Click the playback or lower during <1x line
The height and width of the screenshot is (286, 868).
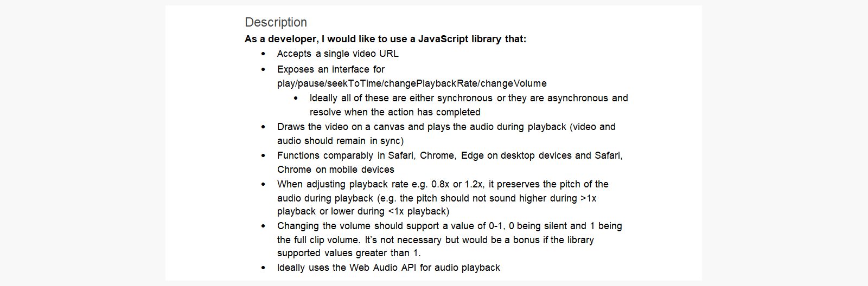[x=363, y=211]
